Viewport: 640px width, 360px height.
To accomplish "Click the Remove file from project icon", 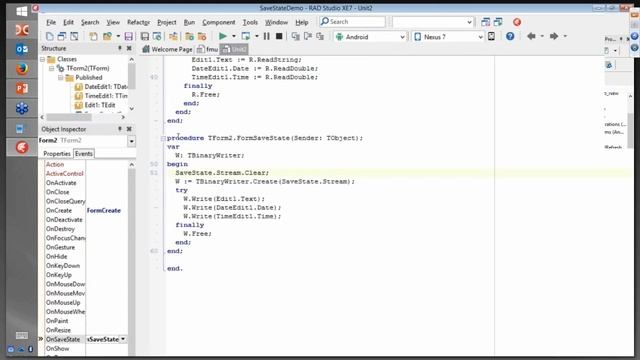I will pyautogui.click(x=202, y=37).
